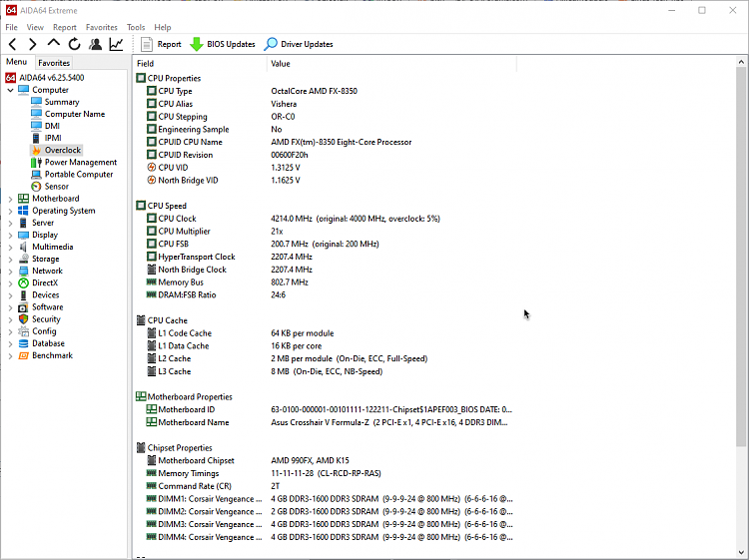Collapse the Computer tree node

[x=10, y=90]
